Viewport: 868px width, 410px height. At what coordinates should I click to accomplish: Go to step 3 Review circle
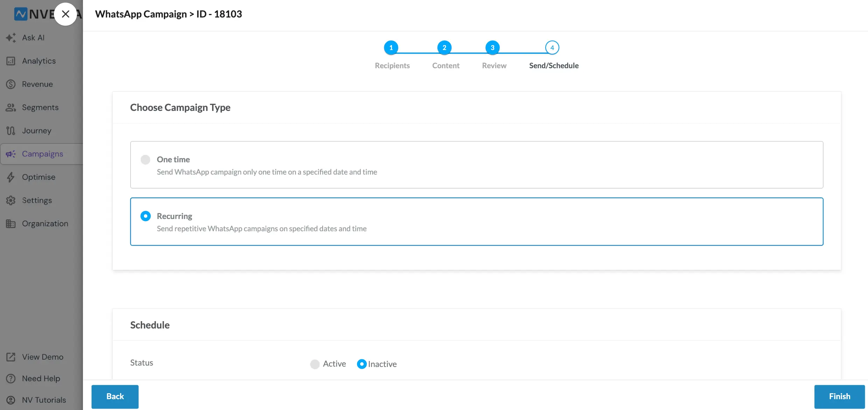coord(492,48)
